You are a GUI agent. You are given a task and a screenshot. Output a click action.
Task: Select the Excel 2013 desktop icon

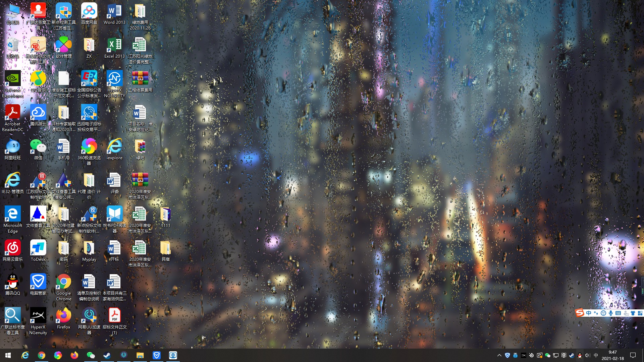click(114, 45)
